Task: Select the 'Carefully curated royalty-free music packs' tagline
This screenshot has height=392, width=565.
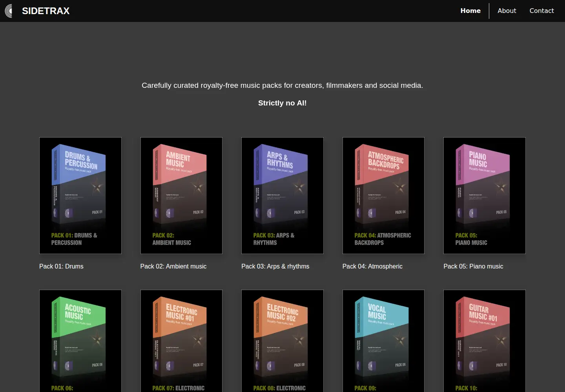Action: point(282,85)
